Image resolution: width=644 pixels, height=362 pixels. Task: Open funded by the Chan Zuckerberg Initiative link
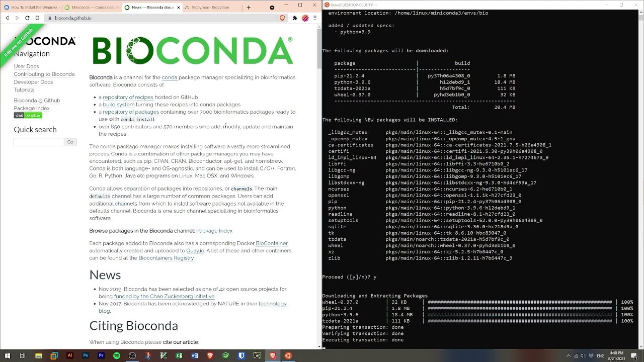point(165,296)
